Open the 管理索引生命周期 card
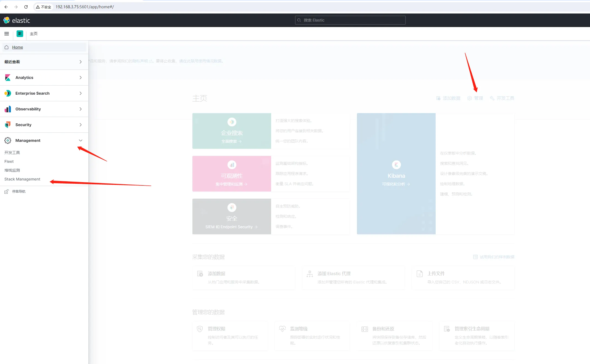This screenshot has height=364, width=590. [477, 336]
